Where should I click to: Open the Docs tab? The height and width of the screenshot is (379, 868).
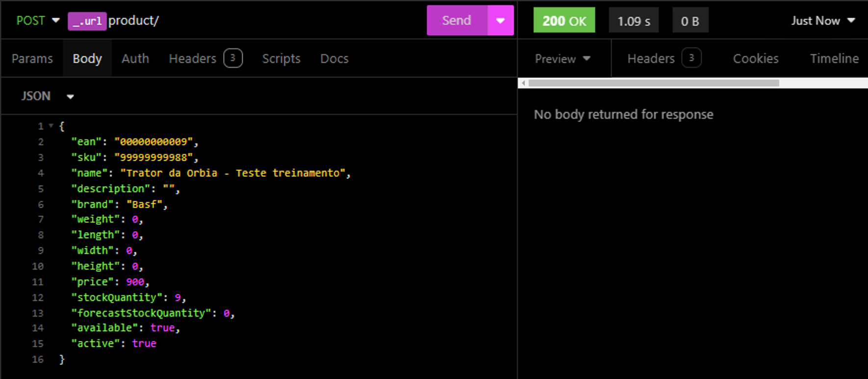point(334,58)
